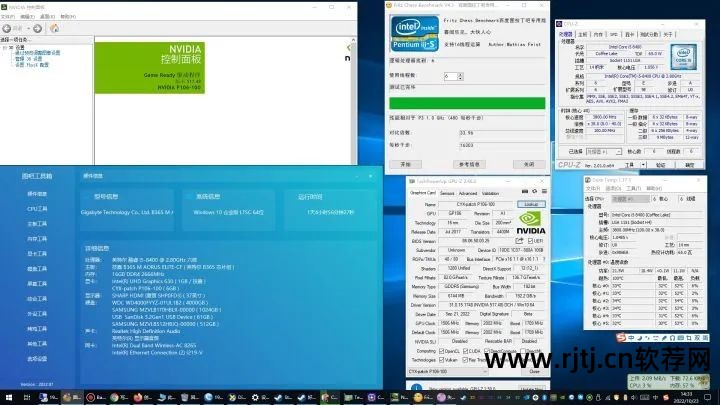Toggle the OpenCL checkbox in GPU-Z
720x405 pixels.
tap(441, 351)
